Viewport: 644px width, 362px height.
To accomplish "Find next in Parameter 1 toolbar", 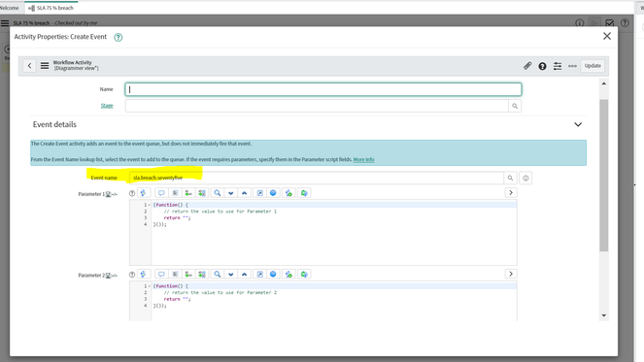I will coord(231,193).
